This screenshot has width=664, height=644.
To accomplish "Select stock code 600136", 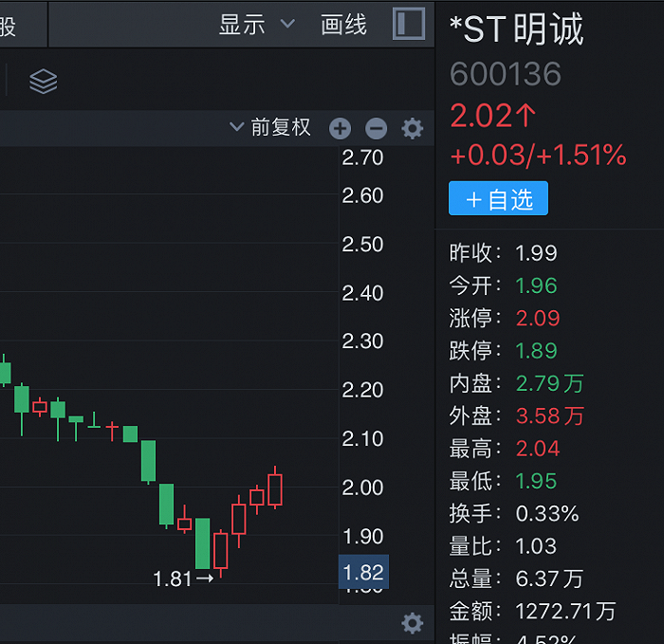I will (506, 74).
